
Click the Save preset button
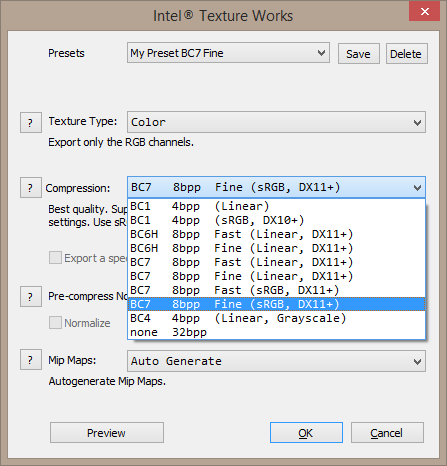tap(359, 54)
